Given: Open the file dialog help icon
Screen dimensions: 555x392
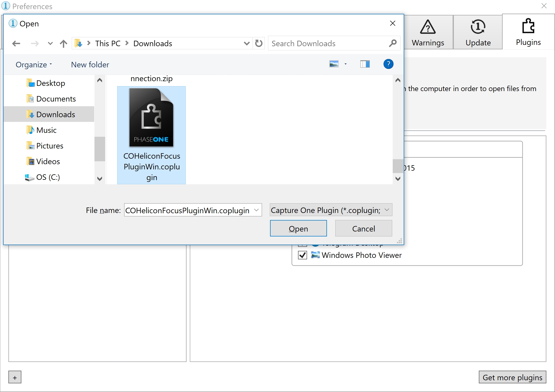Looking at the screenshot, I should click(388, 64).
